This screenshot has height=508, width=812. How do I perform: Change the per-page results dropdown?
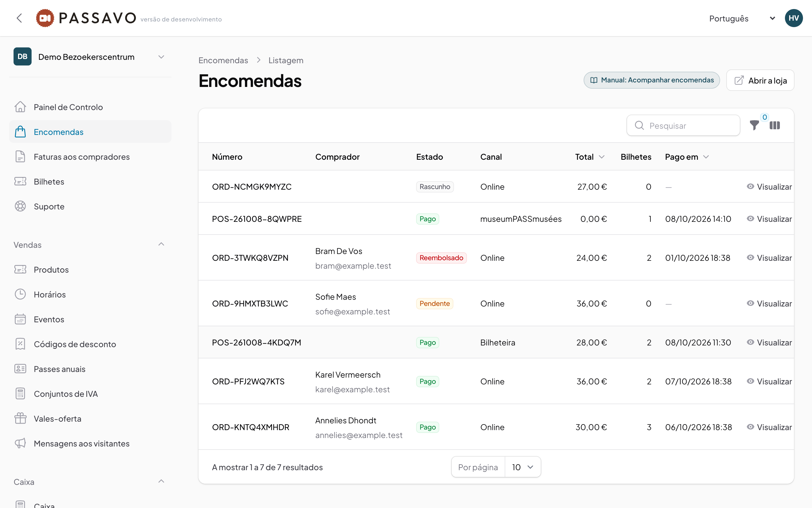pyautogui.click(x=522, y=467)
